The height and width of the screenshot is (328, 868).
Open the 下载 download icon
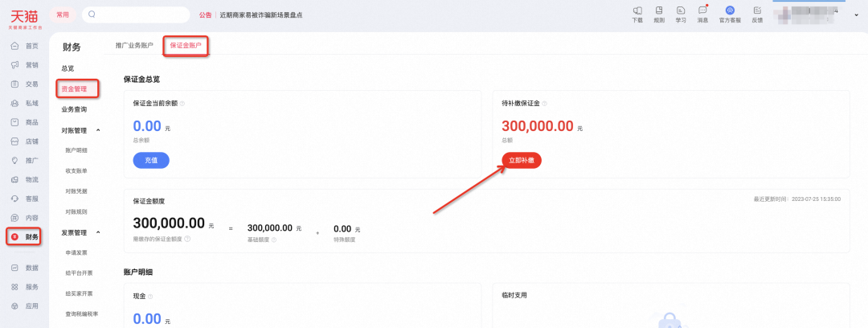tap(637, 14)
